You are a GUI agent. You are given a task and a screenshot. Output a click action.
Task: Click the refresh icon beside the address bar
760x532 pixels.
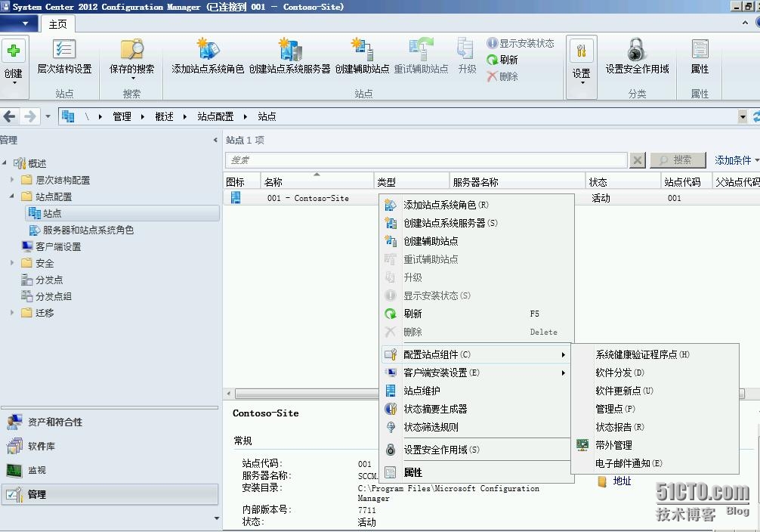(756, 116)
